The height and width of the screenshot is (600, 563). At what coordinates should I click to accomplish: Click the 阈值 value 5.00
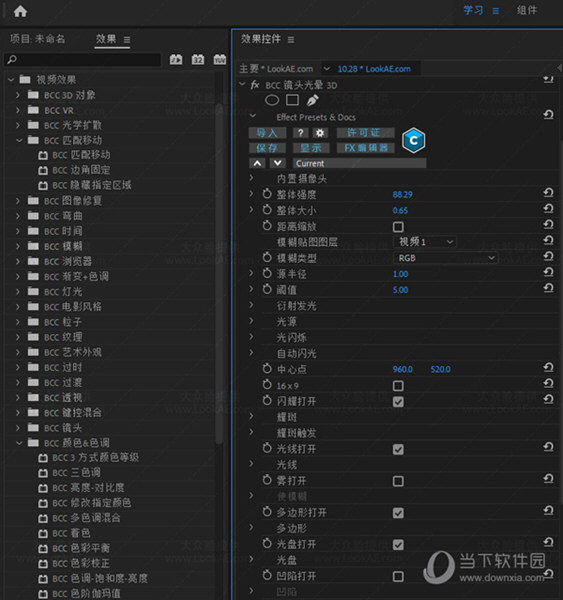pos(400,290)
